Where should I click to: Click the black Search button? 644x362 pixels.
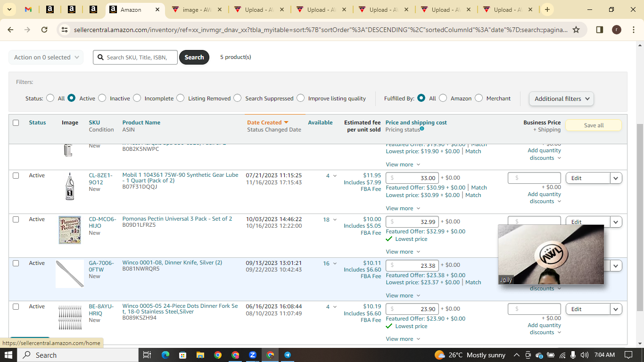[x=194, y=58]
